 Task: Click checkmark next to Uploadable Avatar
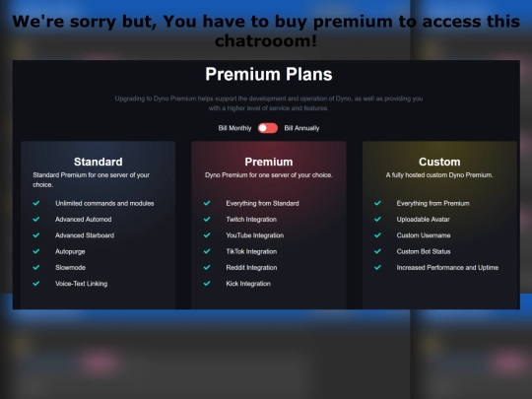click(377, 219)
